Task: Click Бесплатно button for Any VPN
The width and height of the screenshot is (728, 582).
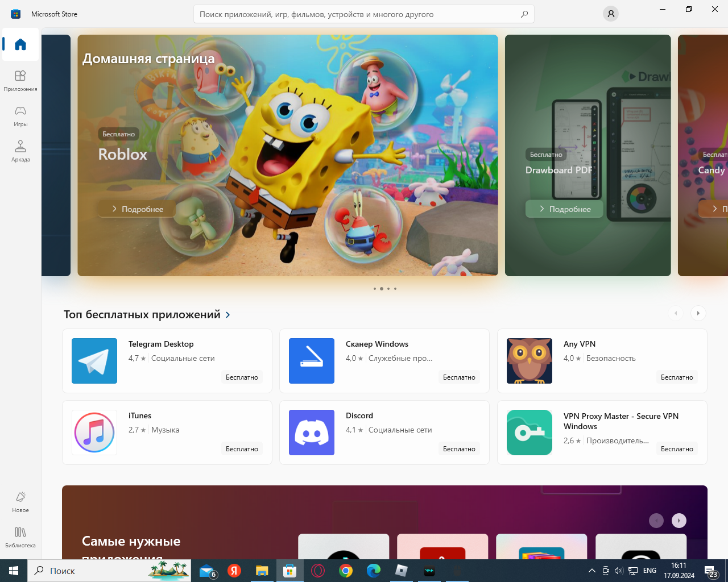Action: 677,377
